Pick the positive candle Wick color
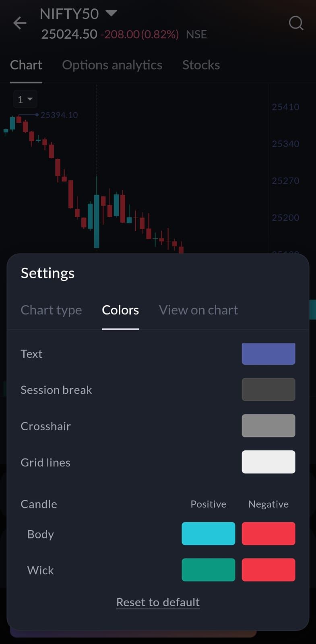Screen dimensions: 316x644 [x=208, y=570]
